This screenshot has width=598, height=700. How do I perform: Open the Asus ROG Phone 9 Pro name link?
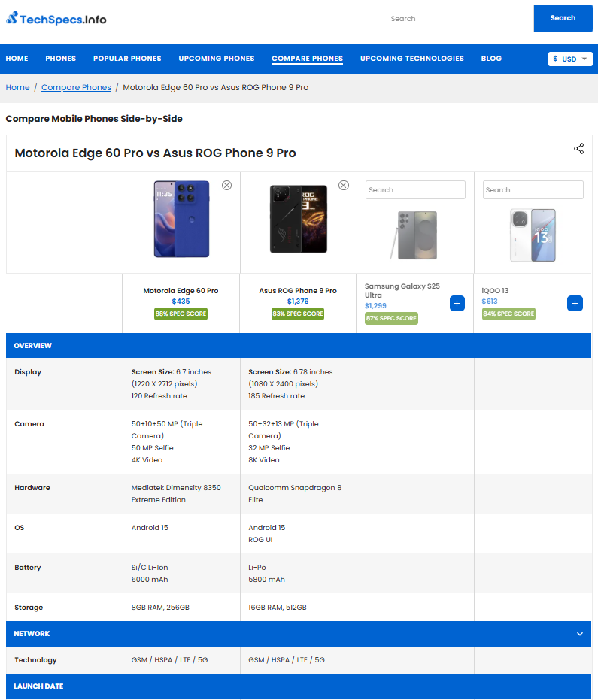coord(298,291)
